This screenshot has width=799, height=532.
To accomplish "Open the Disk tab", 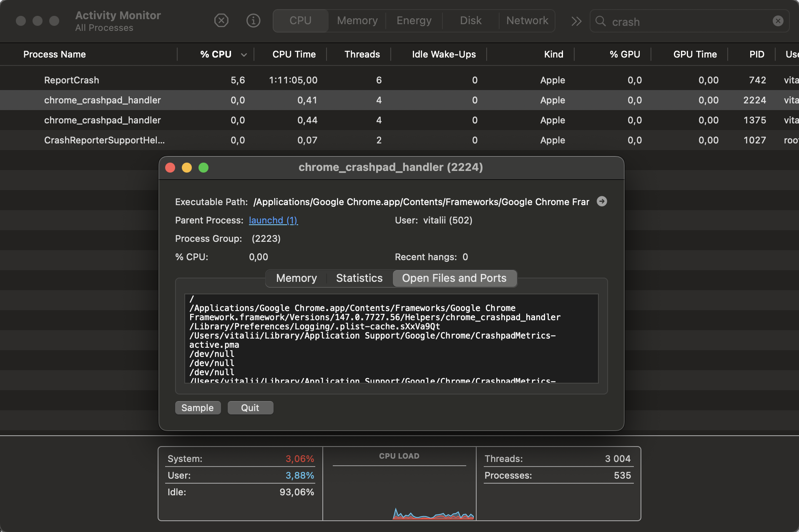I will coord(471,20).
